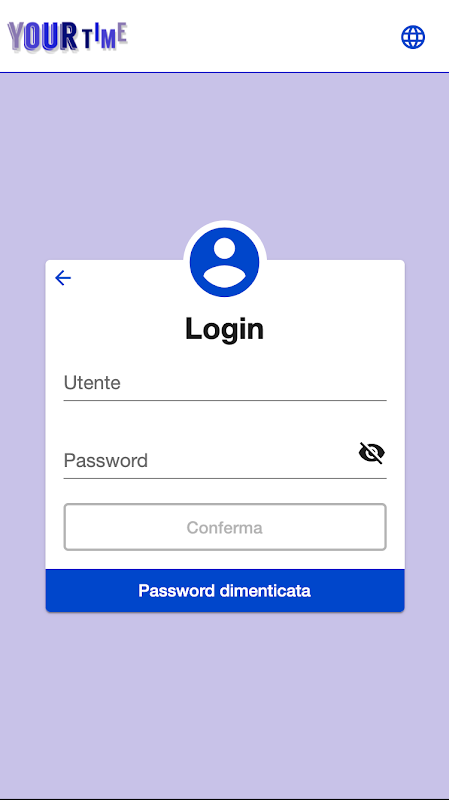Click the person silhouette above Login
The height and width of the screenshot is (800, 449).
tap(224, 262)
